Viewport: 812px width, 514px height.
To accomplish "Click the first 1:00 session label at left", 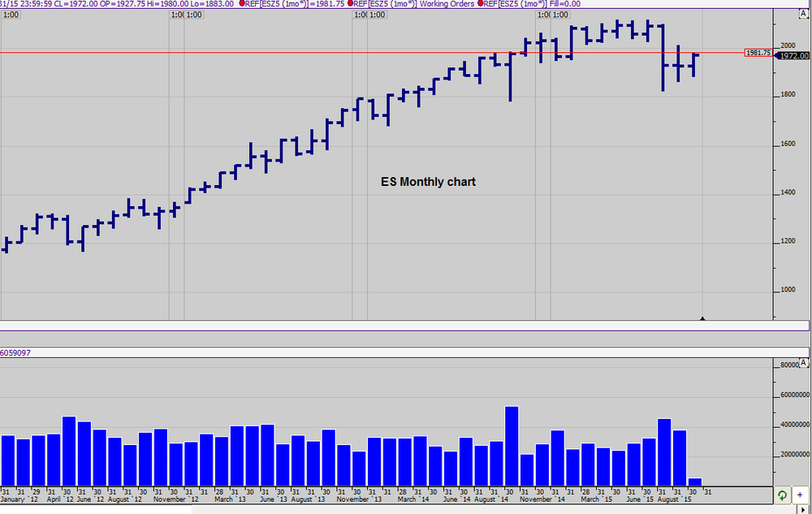I will [11, 15].
